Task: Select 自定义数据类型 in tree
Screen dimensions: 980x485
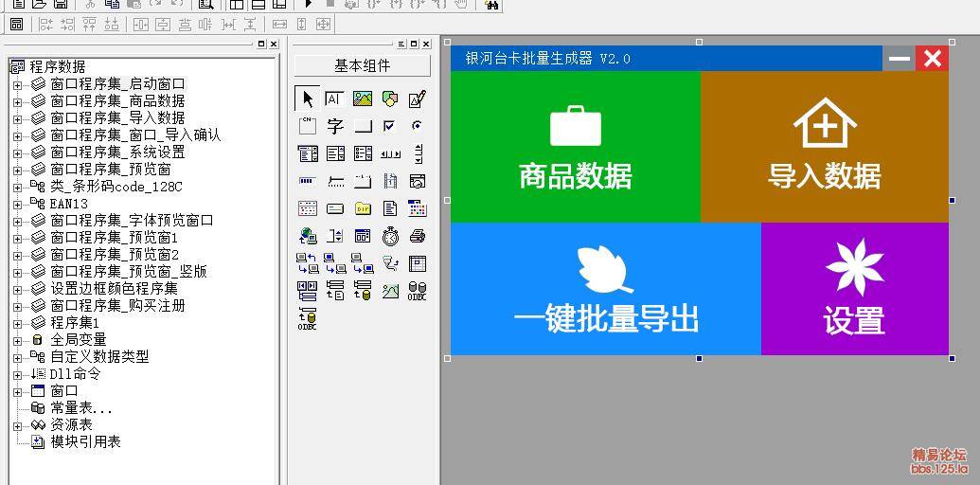Action: (100, 357)
